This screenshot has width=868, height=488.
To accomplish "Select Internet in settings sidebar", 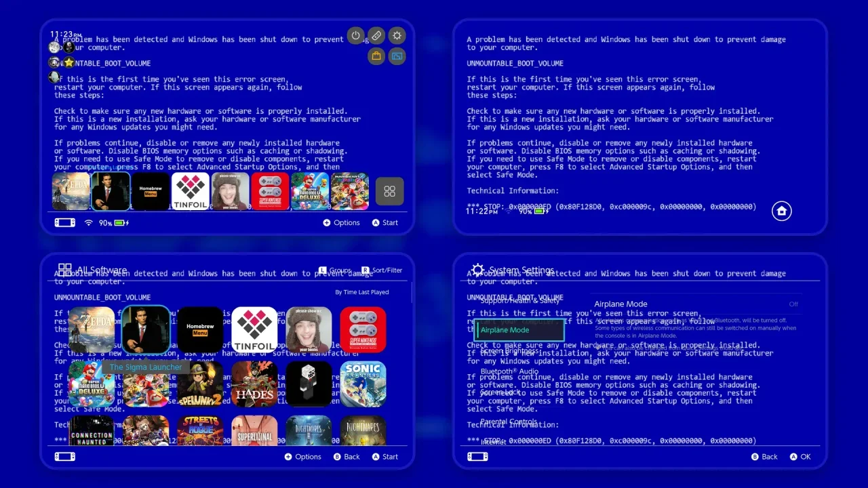I will click(x=493, y=442).
